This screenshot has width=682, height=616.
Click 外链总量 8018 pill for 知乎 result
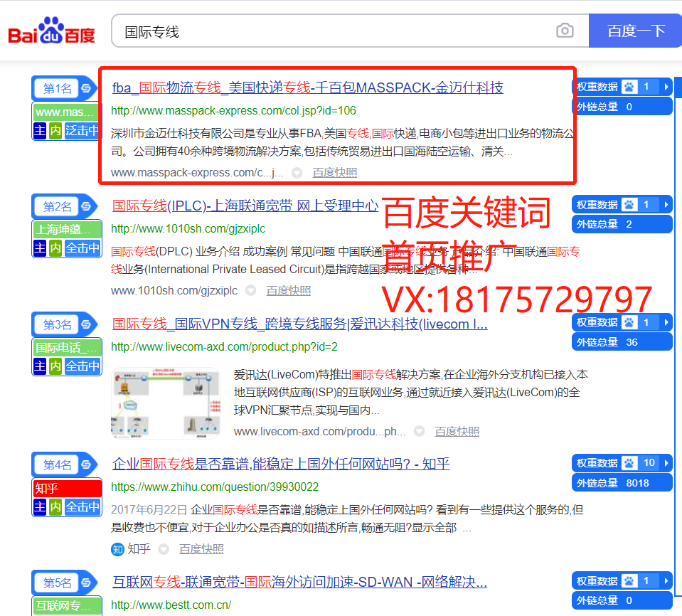[622, 483]
